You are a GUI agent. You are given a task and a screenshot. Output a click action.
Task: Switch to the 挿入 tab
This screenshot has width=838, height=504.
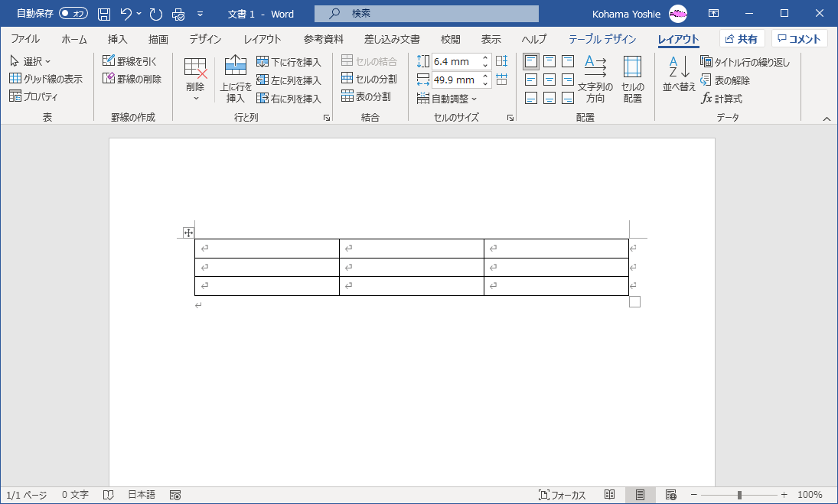tap(117, 39)
